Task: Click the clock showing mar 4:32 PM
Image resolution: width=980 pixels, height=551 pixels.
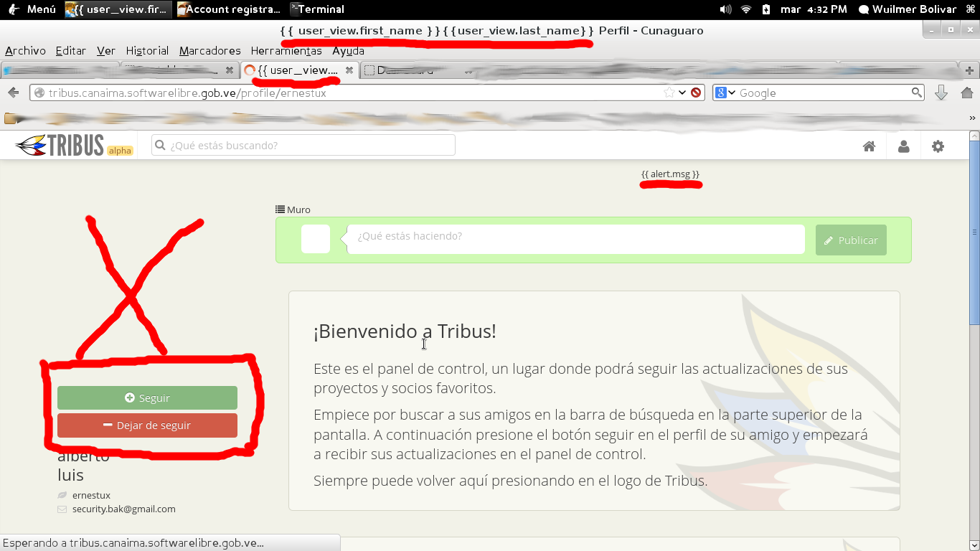Action: [814, 9]
